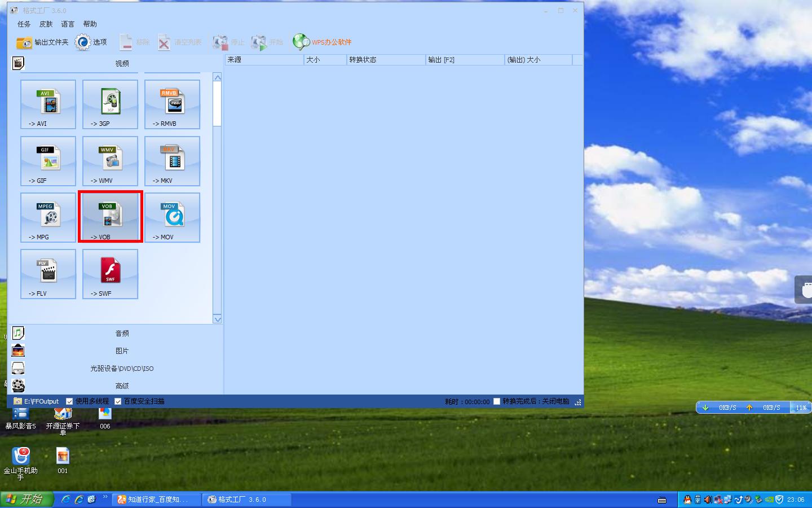Select the highlighted VOB format
This screenshot has width=812, height=508.
pos(110,217)
